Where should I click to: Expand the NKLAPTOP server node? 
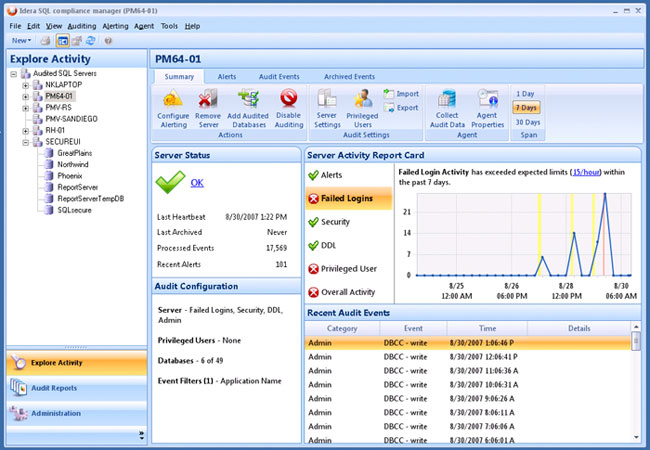pyautogui.click(x=26, y=85)
